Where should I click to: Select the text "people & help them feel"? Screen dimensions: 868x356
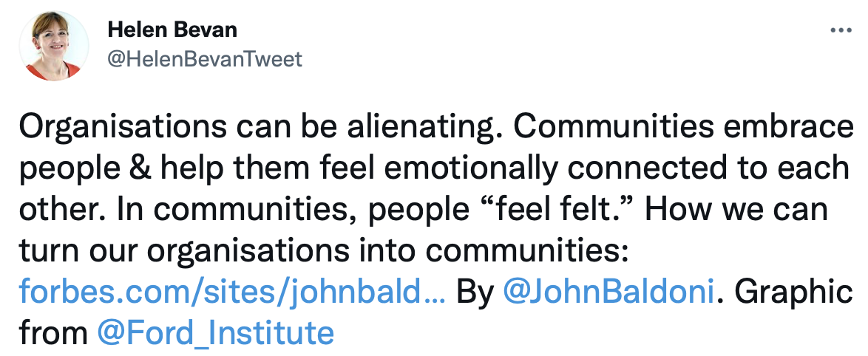(197, 169)
